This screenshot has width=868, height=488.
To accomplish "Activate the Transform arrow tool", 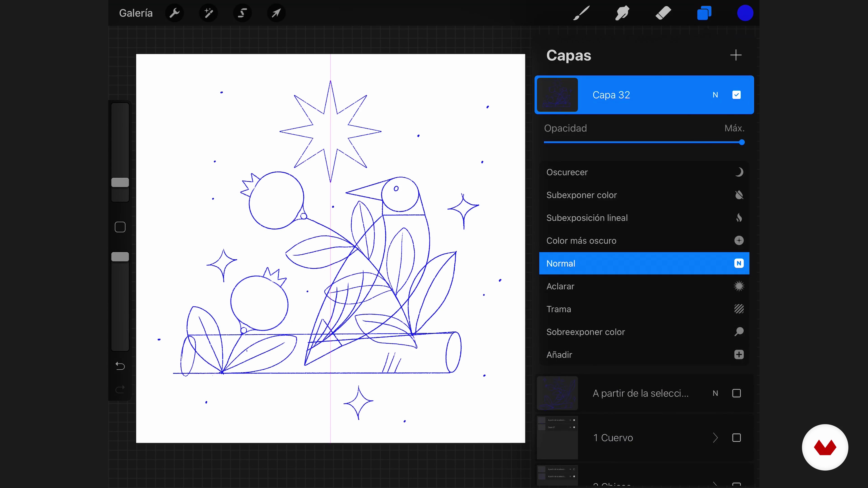I will [x=276, y=13].
